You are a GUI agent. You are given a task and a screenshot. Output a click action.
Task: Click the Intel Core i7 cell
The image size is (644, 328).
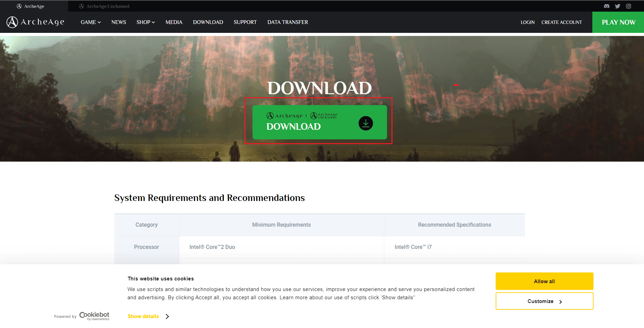(x=454, y=247)
